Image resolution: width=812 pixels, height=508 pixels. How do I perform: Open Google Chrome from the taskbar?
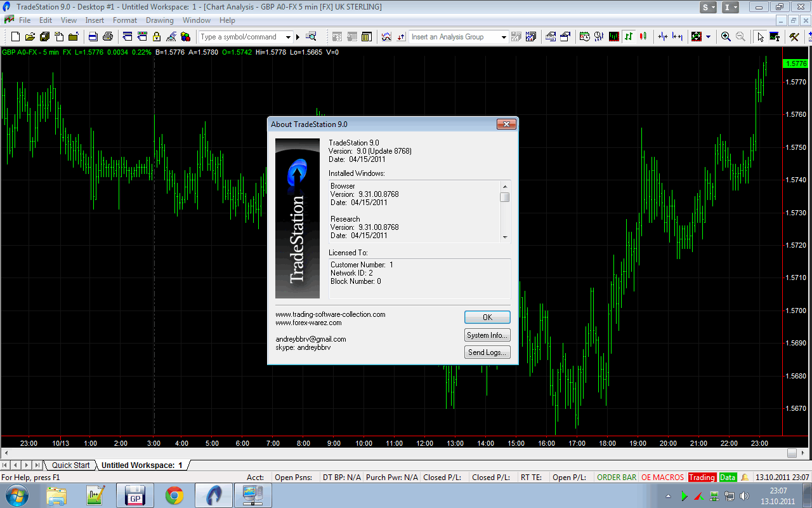[x=174, y=495]
